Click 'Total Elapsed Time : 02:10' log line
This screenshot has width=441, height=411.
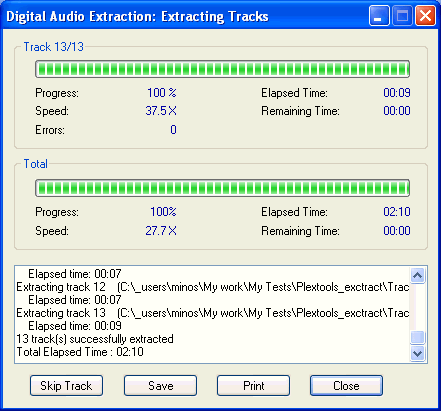click(x=80, y=352)
